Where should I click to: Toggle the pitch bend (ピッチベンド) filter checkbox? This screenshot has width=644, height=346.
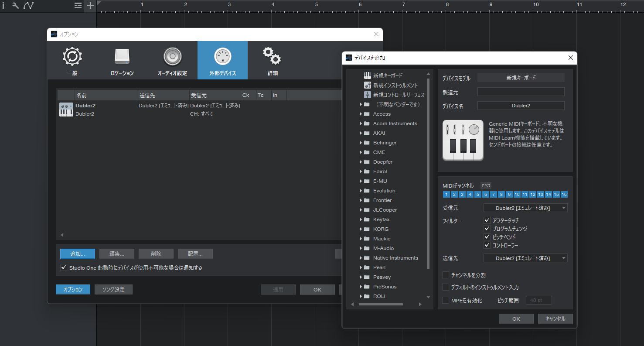point(487,237)
